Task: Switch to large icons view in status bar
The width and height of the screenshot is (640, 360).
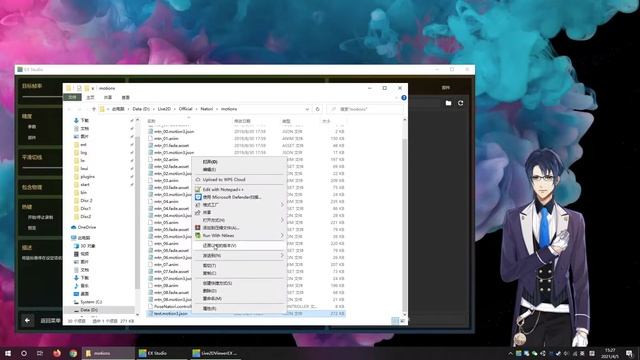Action: [402, 321]
